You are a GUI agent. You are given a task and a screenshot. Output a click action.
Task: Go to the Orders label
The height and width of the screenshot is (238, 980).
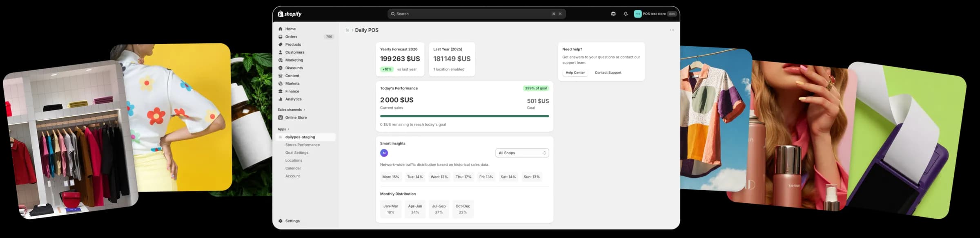pos(291,37)
